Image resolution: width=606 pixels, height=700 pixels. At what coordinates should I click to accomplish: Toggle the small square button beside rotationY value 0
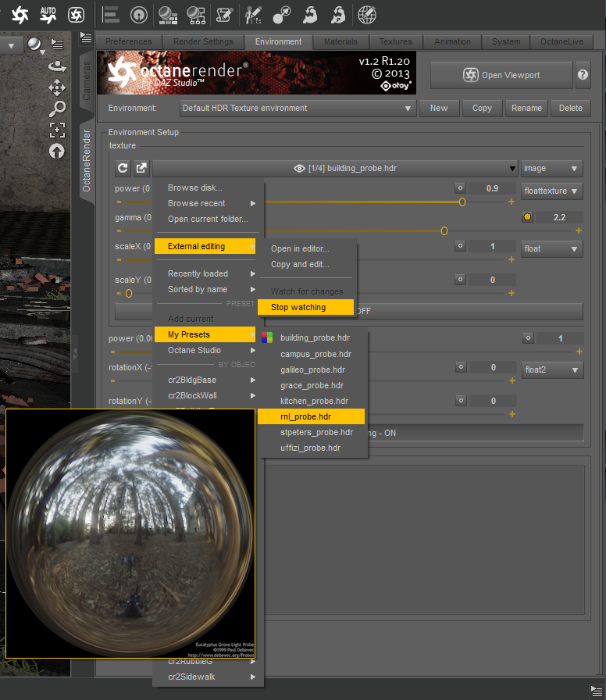461,401
